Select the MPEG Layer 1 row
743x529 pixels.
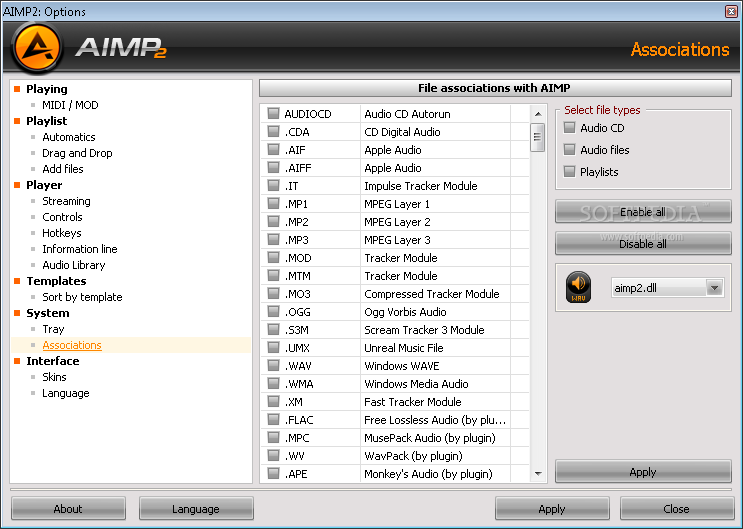395,204
